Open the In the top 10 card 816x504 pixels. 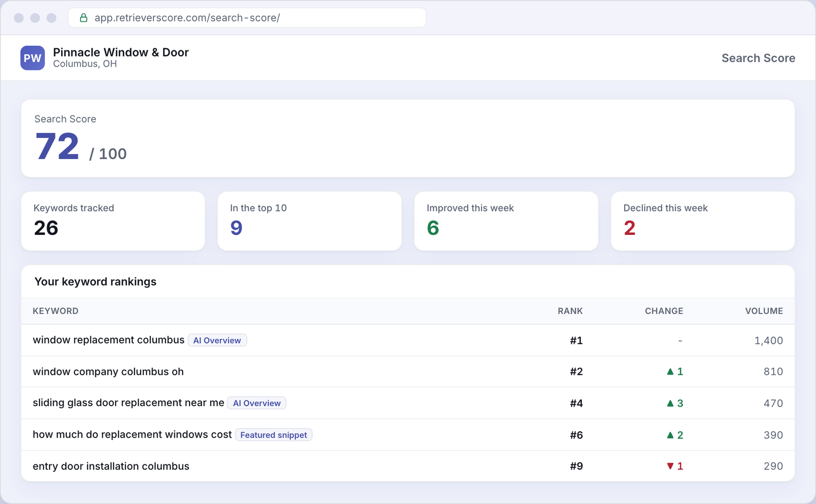click(x=310, y=221)
